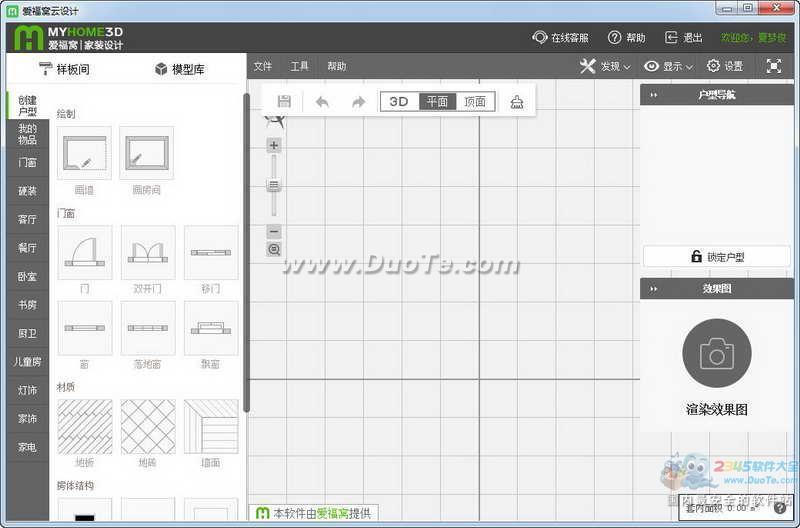This screenshot has height=528, width=800.
Task: Choose the floor tile material (地砖)
Action: point(148,427)
